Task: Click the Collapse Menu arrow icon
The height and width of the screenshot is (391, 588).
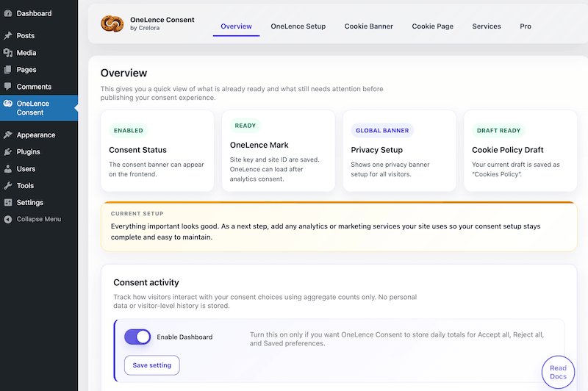Action: pyautogui.click(x=8, y=219)
